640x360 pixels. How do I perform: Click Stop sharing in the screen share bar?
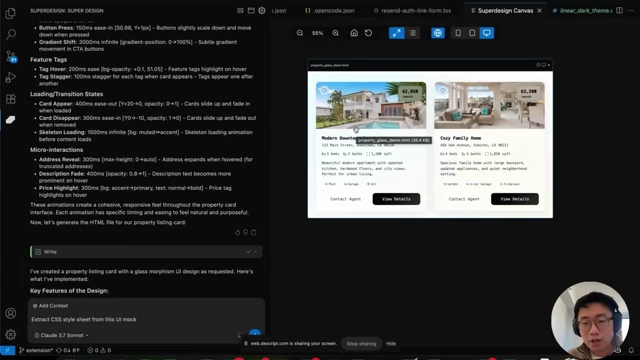pyautogui.click(x=361, y=344)
